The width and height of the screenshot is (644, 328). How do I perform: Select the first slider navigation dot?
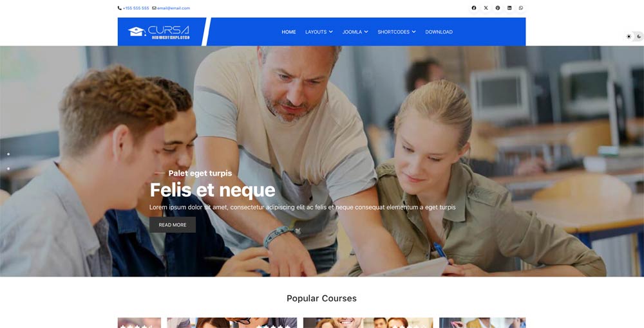point(8,154)
